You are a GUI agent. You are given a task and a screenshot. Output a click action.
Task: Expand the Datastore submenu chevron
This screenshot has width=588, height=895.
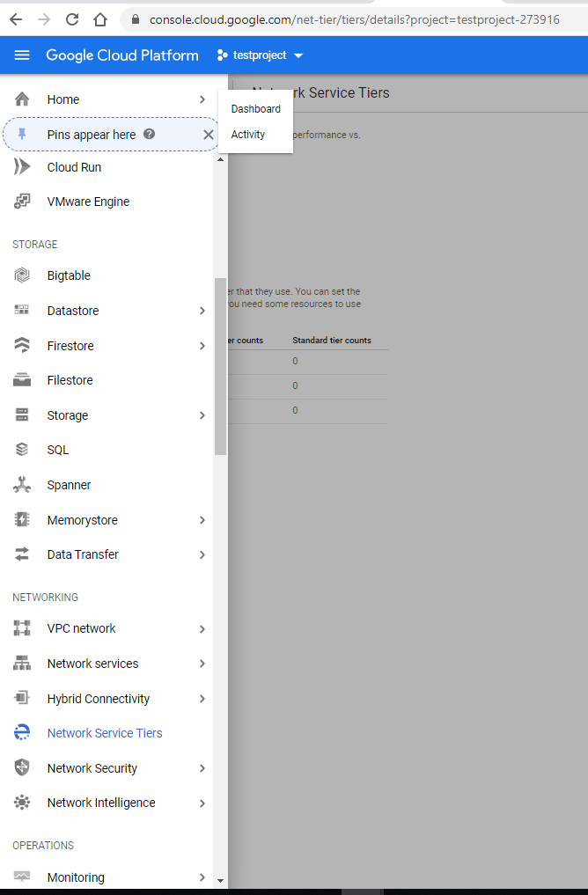click(x=202, y=311)
